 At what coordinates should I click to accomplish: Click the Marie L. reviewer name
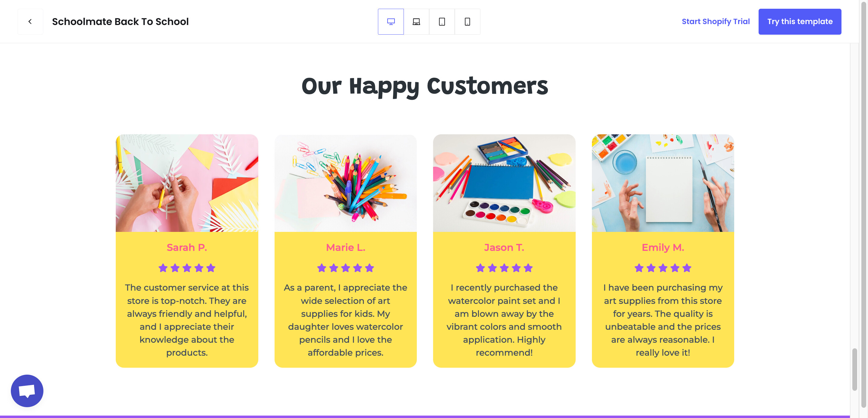345,248
